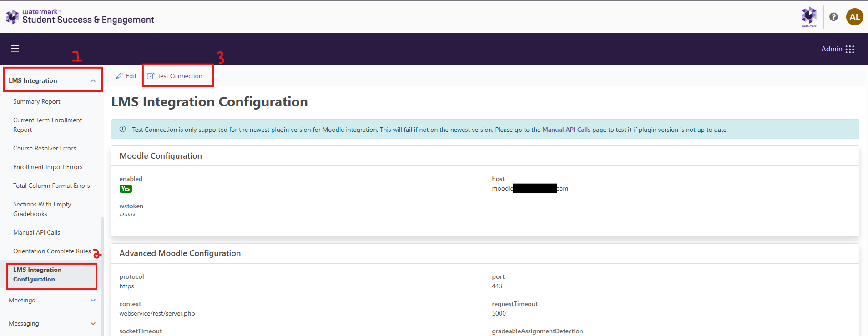Click the protocol value https
Image resolution: width=868 pixels, height=336 pixels.
126,286
